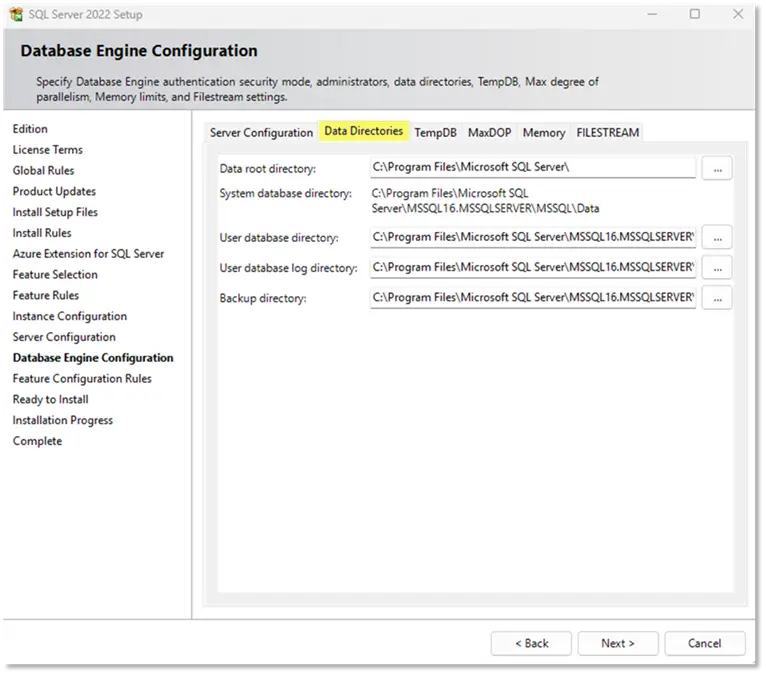This screenshot has width=766, height=675.
Task: Click the Ready to Install step
Action: (x=51, y=400)
